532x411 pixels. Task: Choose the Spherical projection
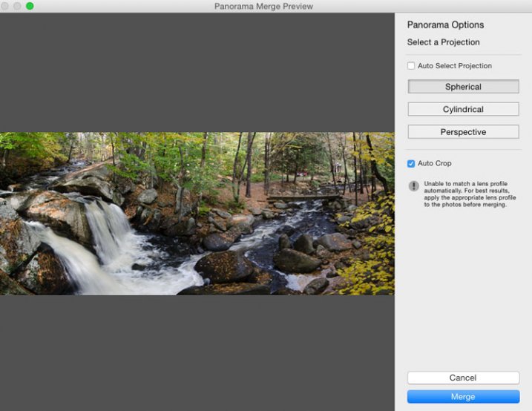point(463,87)
